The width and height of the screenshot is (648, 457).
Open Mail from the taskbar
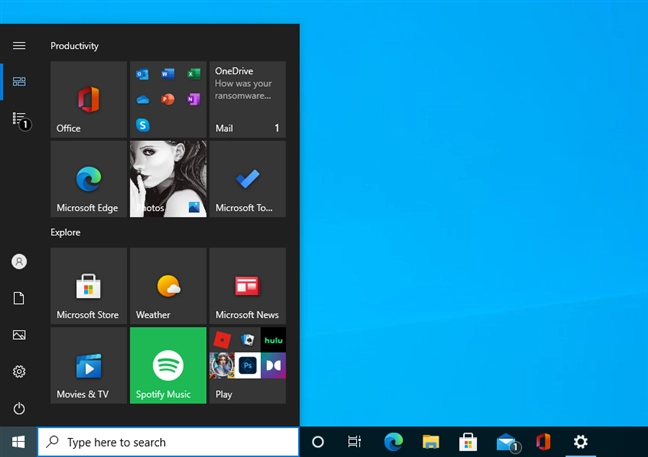508,443
